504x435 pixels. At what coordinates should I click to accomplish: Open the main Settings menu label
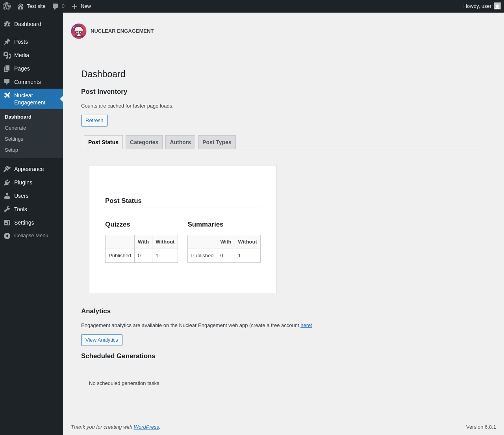pyautogui.click(x=24, y=223)
